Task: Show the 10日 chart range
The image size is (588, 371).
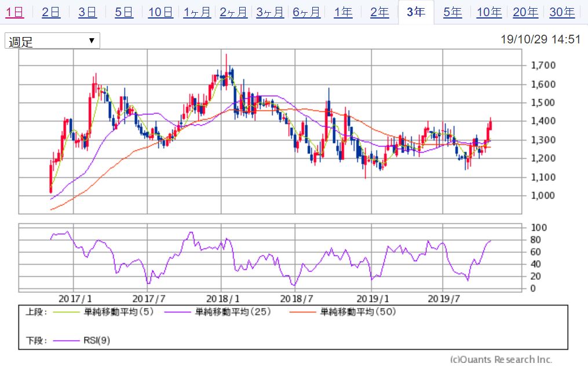Action: click(x=160, y=12)
